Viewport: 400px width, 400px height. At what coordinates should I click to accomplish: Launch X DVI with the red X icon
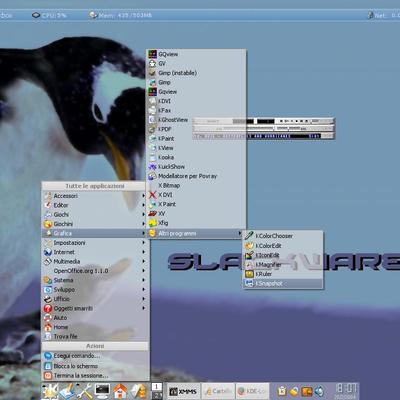(x=196, y=195)
